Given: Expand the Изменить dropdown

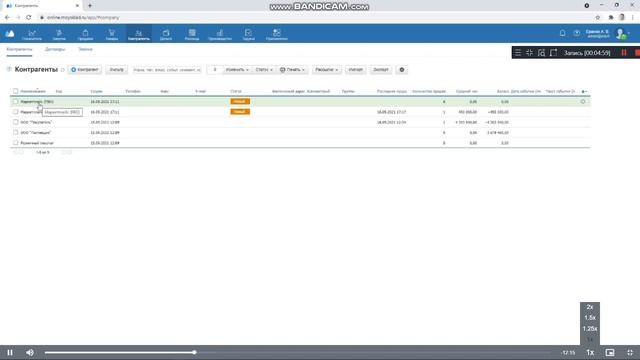Looking at the screenshot, I should coord(237,70).
